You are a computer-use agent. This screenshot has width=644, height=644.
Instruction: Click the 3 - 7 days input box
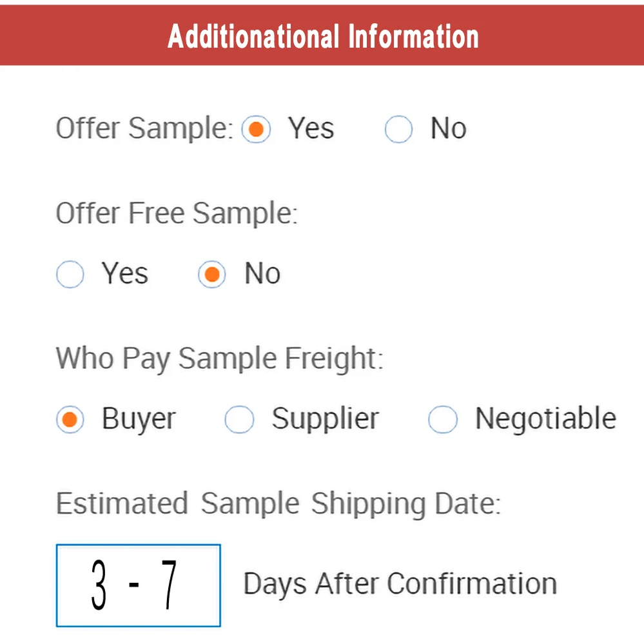(x=138, y=585)
